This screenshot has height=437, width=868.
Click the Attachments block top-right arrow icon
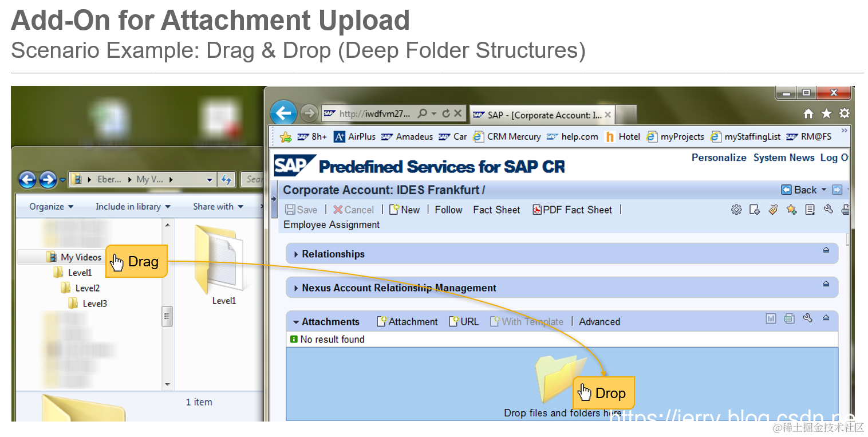click(x=826, y=318)
